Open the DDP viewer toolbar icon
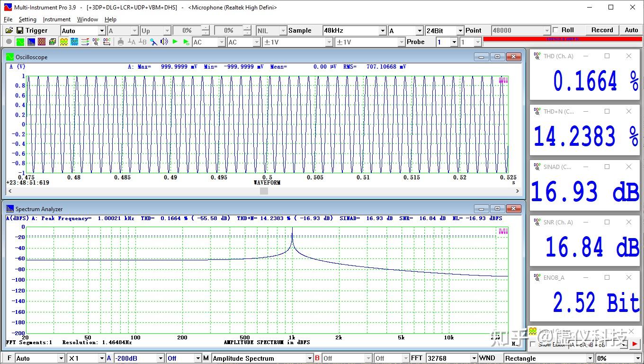644x364 pixels. [x=96, y=42]
